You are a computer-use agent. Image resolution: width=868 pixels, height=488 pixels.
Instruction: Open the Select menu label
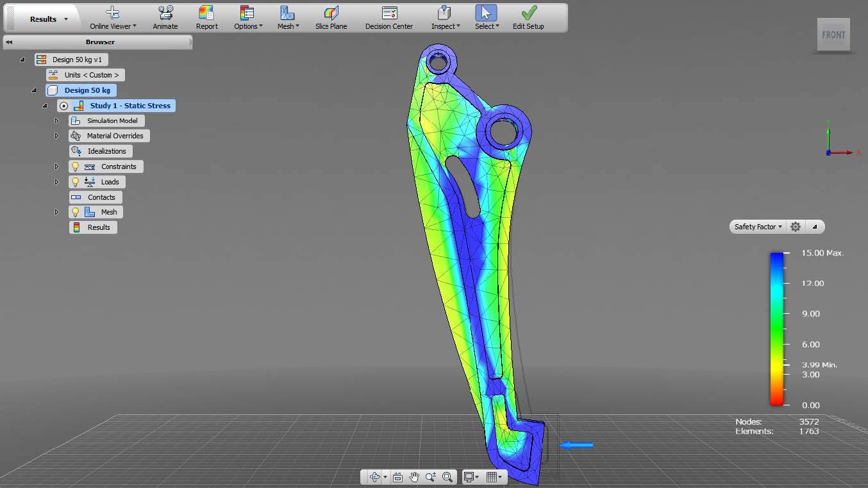click(487, 26)
